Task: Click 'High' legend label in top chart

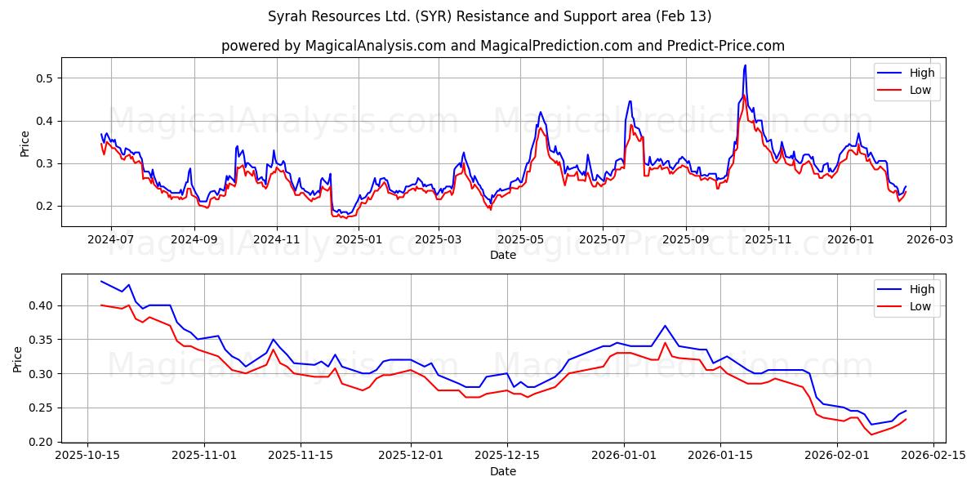Action: tap(922, 73)
